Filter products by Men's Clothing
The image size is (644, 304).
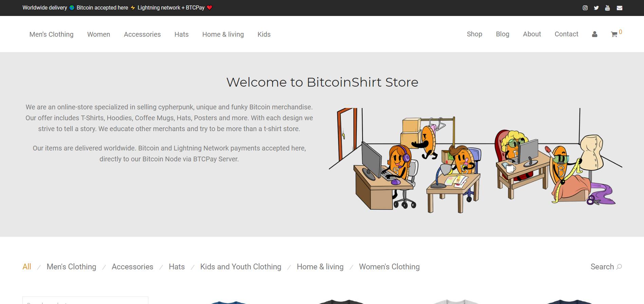tap(71, 267)
